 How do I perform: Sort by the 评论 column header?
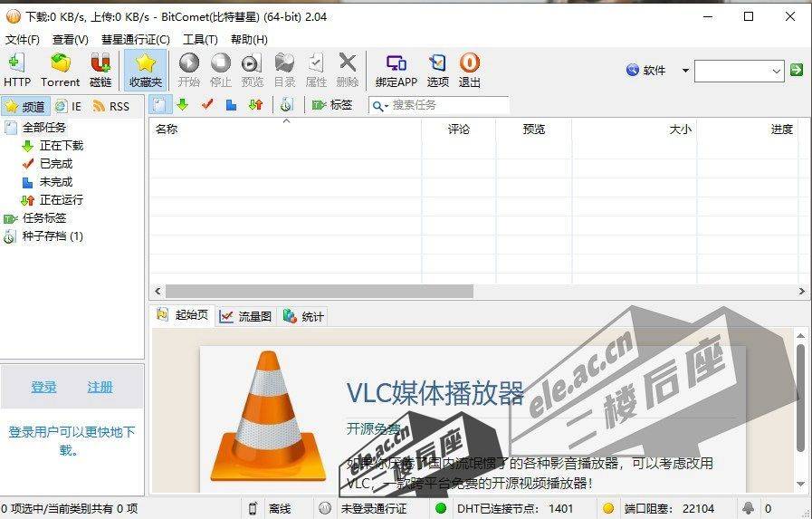(458, 129)
